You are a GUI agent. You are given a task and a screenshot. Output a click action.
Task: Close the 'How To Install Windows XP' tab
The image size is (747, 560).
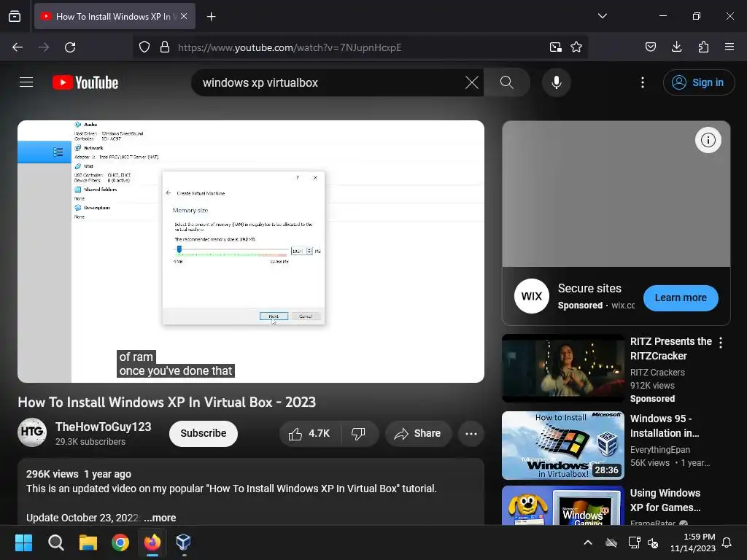coord(184,16)
